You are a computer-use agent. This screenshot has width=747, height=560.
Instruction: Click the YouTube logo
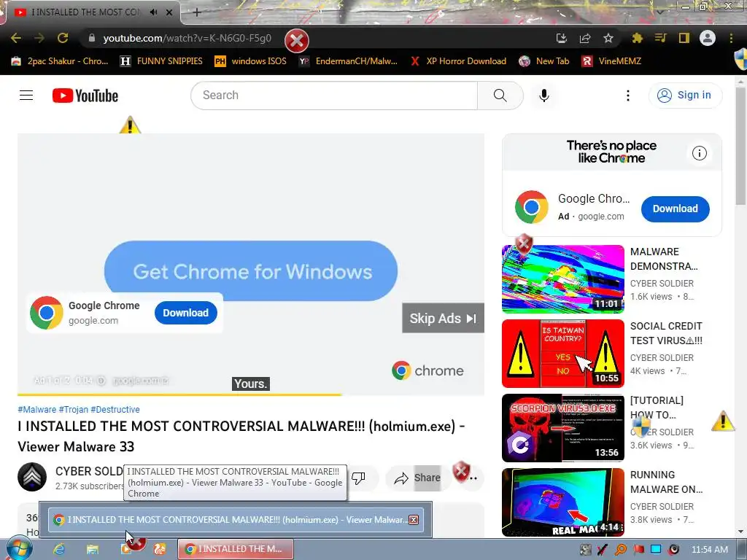pyautogui.click(x=85, y=96)
